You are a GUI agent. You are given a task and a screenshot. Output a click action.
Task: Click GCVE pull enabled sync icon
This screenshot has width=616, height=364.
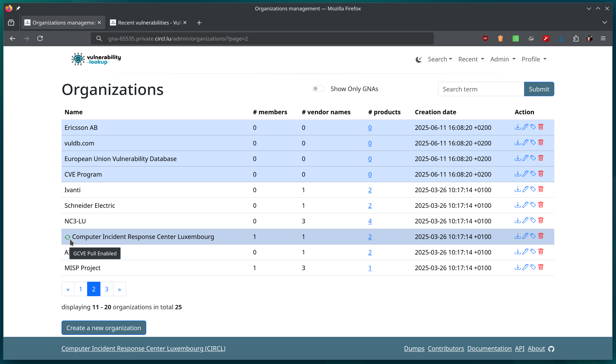(67, 237)
